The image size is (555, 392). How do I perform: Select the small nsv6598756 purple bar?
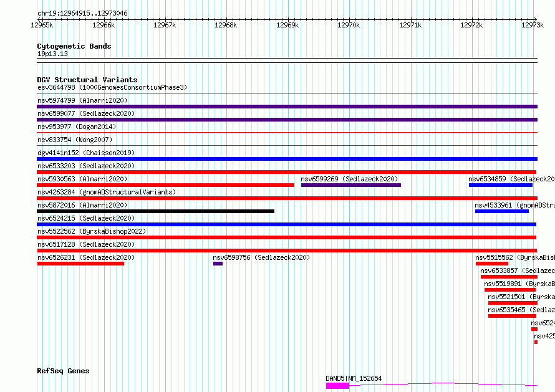click(218, 264)
